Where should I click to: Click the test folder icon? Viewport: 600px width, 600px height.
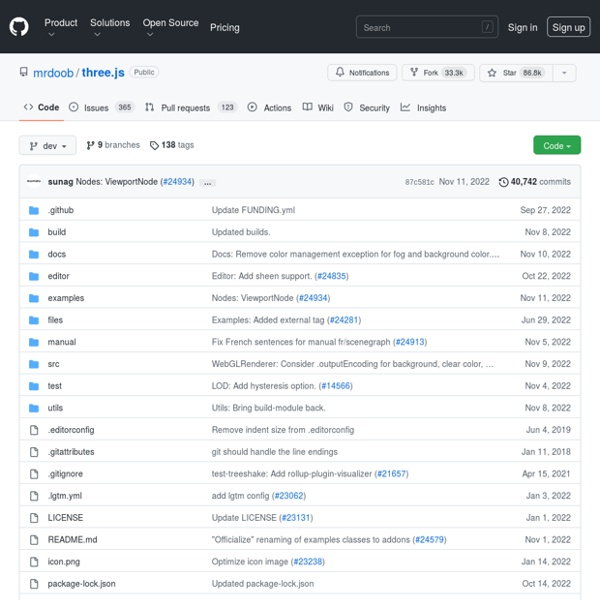click(x=34, y=386)
